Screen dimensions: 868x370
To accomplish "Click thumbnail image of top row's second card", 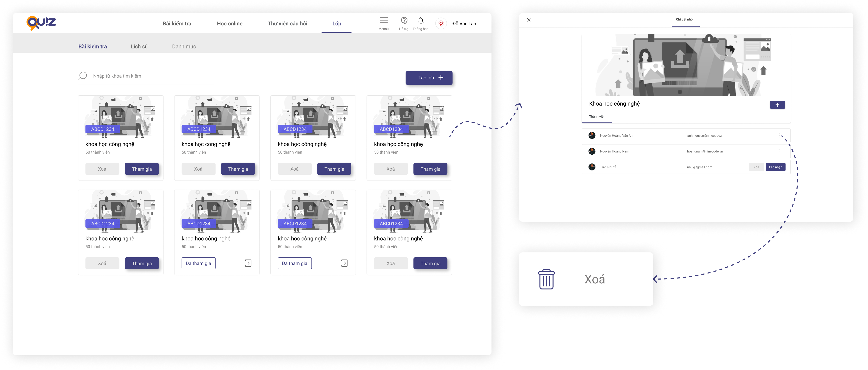I will (x=216, y=117).
